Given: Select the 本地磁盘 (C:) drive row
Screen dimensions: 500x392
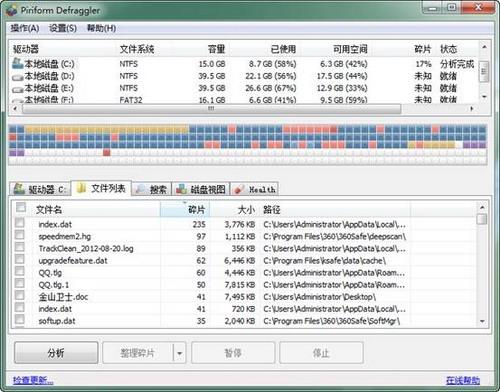Looking at the screenshot, I should (x=244, y=64).
